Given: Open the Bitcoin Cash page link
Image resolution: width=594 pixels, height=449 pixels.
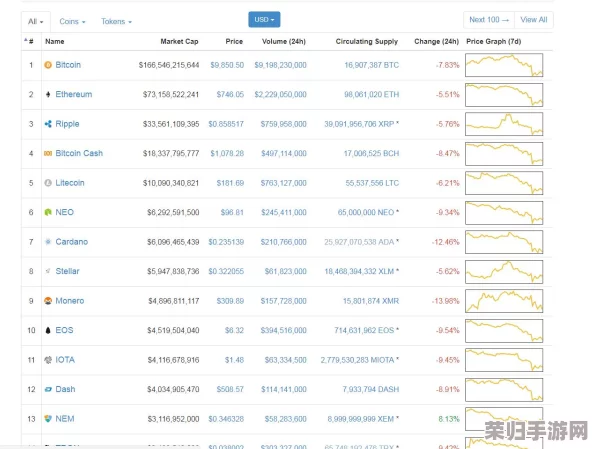Looking at the screenshot, I should 79,153.
